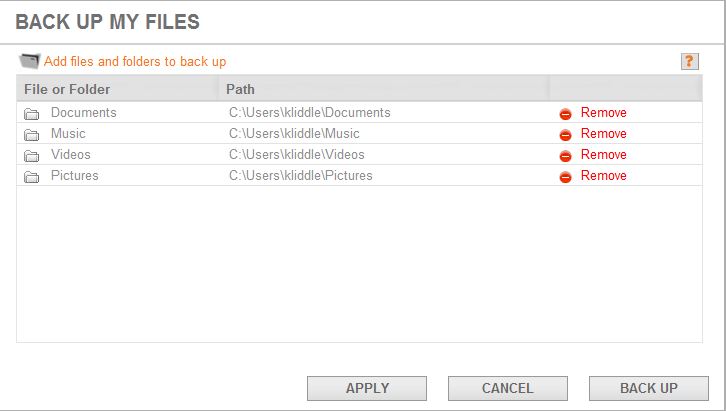This screenshot has width=726, height=411.
Task: Remove the Documents folder from backup
Action: (603, 112)
